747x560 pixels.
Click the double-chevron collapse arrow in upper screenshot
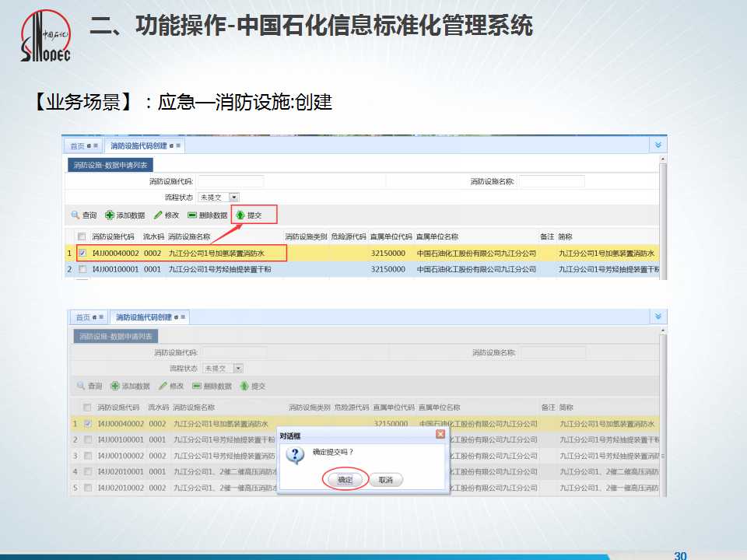coord(658,145)
